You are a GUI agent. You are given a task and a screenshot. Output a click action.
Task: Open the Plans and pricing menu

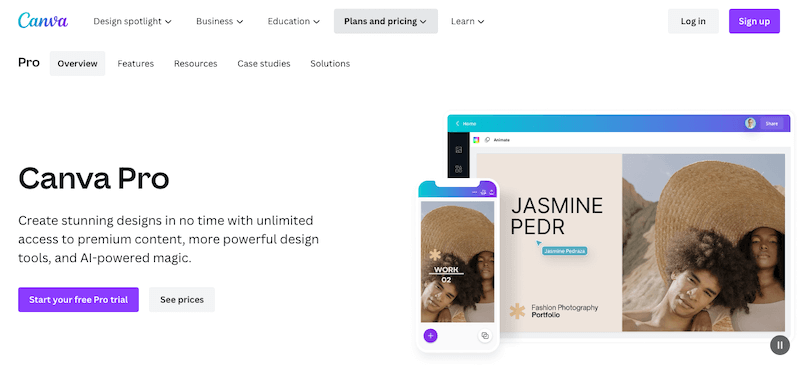[x=386, y=21]
